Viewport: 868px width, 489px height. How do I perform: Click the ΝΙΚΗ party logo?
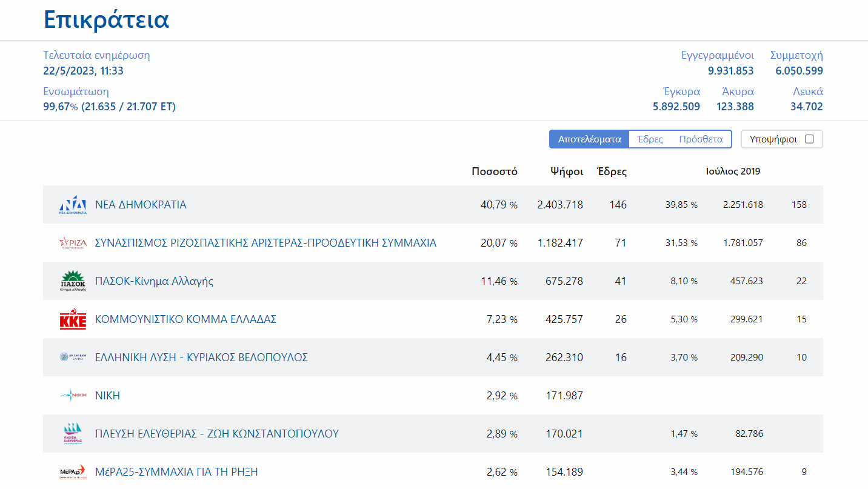click(73, 396)
